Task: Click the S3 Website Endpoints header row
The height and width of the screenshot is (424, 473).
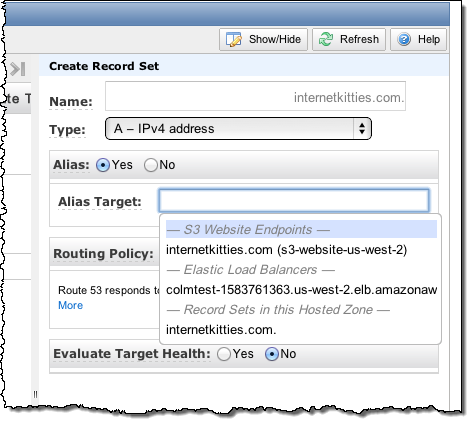Action: click(x=301, y=229)
